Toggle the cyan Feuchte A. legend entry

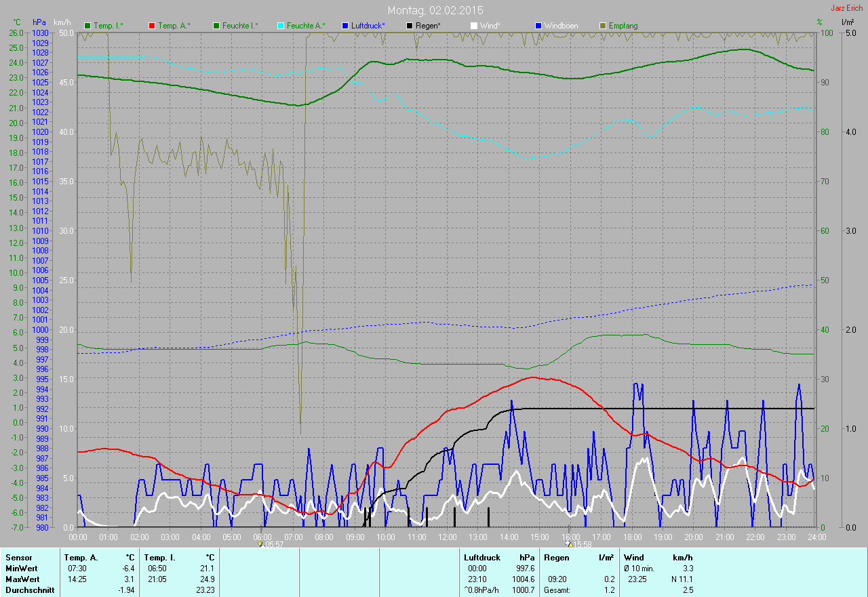coord(305,26)
